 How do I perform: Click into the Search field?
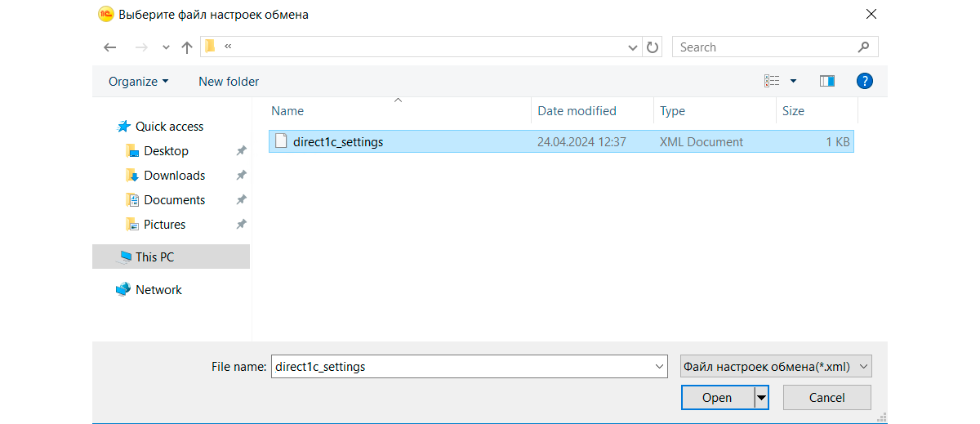764,47
